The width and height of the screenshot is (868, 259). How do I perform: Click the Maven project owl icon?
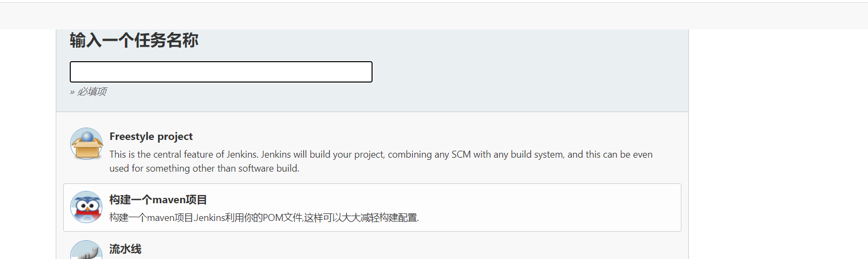tap(86, 207)
